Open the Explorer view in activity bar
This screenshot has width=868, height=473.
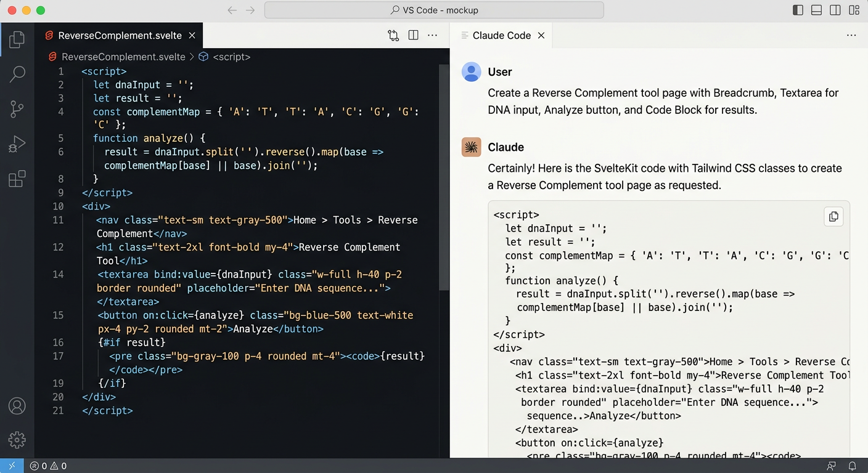click(x=17, y=39)
